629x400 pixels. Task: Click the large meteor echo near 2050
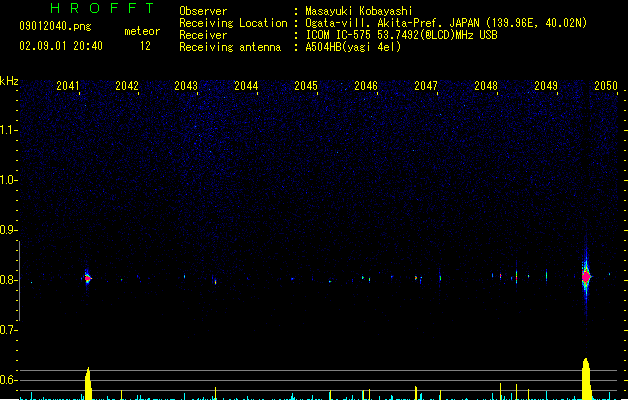(586, 276)
